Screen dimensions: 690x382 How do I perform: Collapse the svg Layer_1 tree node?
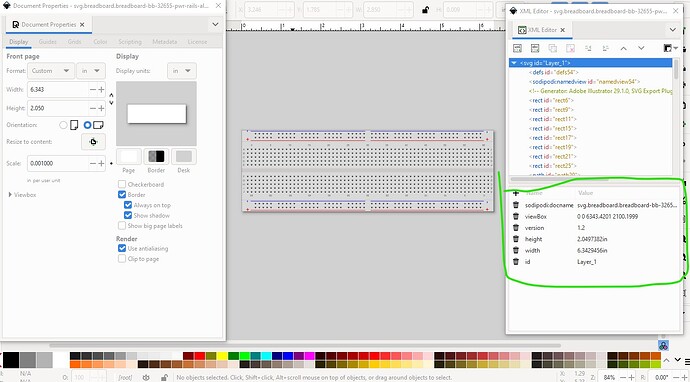(514, 63)
